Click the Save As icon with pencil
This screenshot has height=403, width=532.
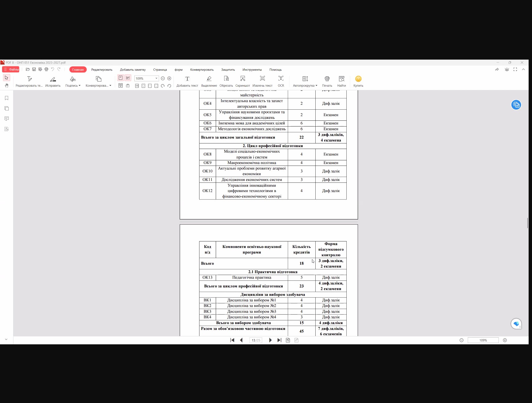click(40, 69)
